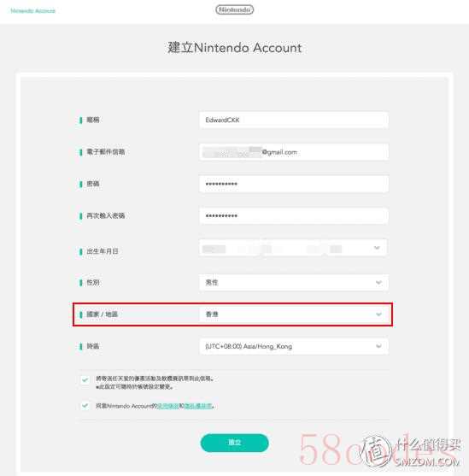Focus the first password field

coord(294,184)
